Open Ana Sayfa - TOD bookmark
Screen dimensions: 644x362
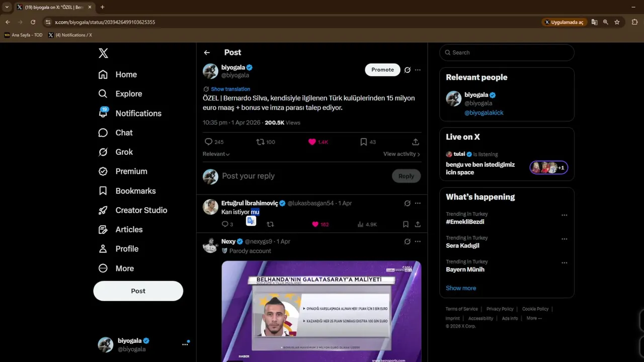click(23, 35)
